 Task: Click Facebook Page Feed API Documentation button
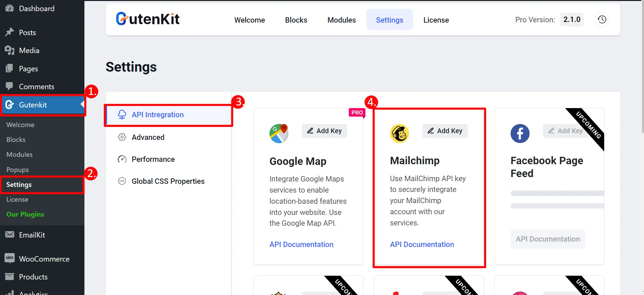point(548,239)
